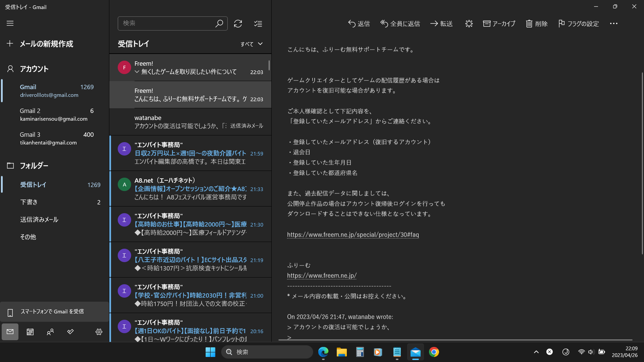Select the 受信トレイ folder in sidebar
This screenshot has width=644, height=362.
(54, 185)
